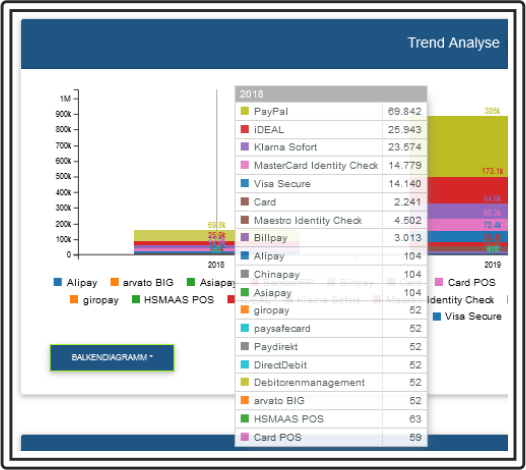Viewport: 526px width, 470px height.
Task: Select the Visa Secure row in the tooltip
Action: click(x=331, y=184)
